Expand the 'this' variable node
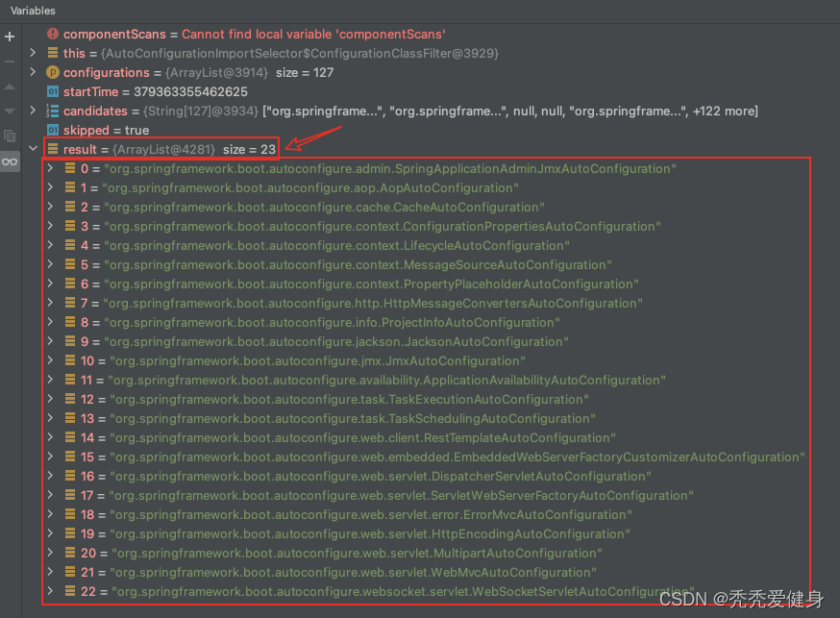840x618 pixels. point(34,53)
